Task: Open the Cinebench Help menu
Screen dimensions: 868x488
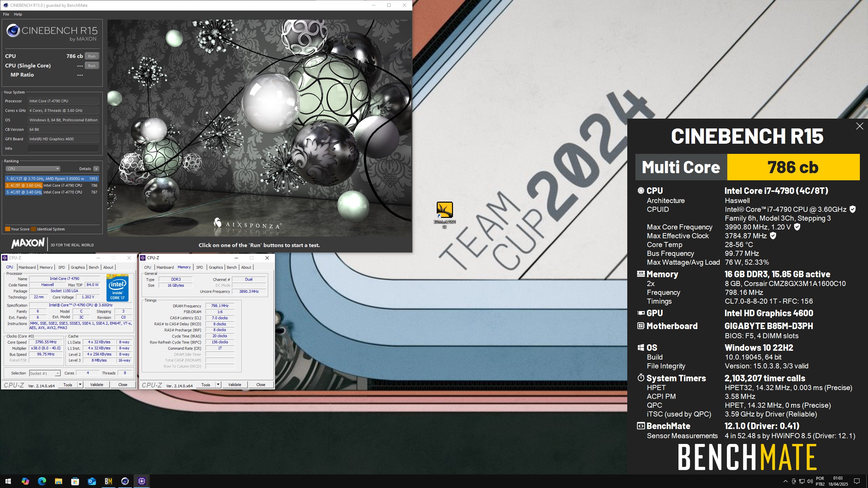Action: [x=18, y=14]
